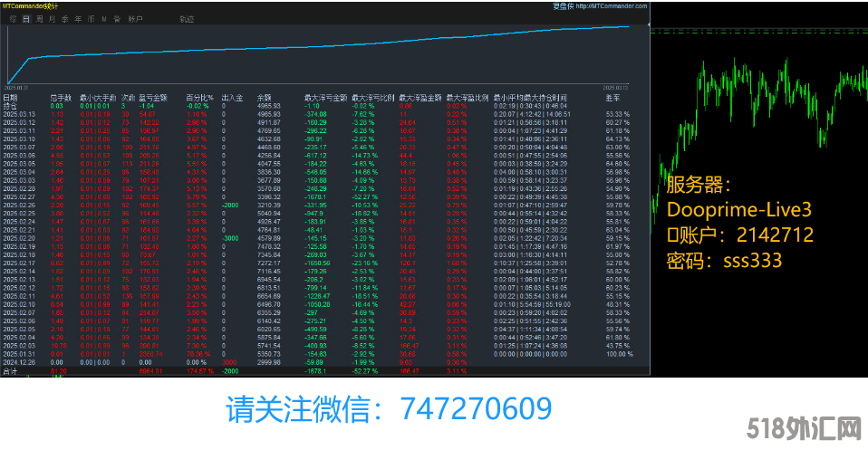Select the 2025.02.24 date row
The image size is (868, 450).
[325, 222]
